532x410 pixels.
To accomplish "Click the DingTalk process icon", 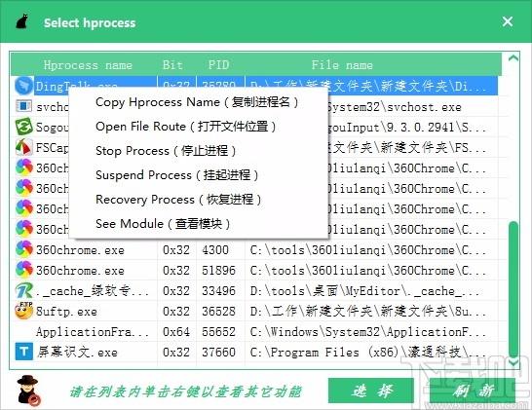I will (x=23, y=86).
